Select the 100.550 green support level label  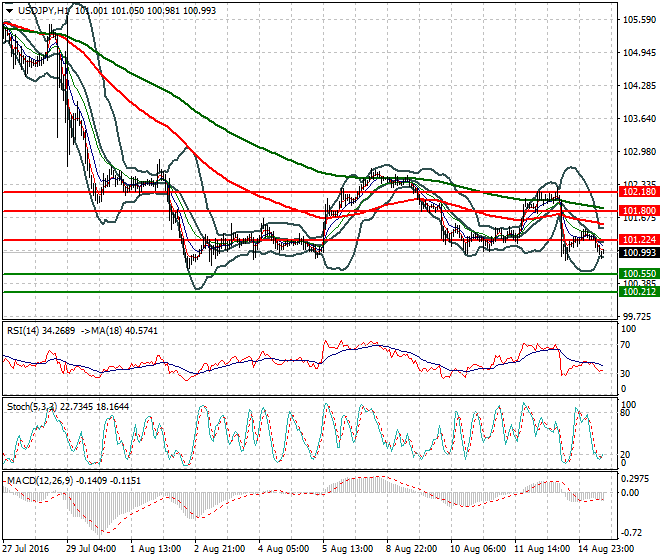click(x=638, y=273)
